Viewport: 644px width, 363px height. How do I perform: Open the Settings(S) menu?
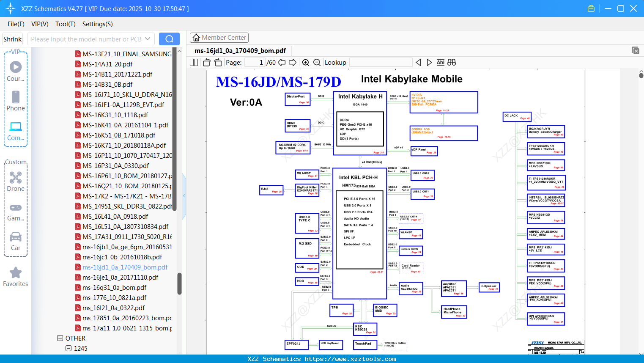pos(98,24)
